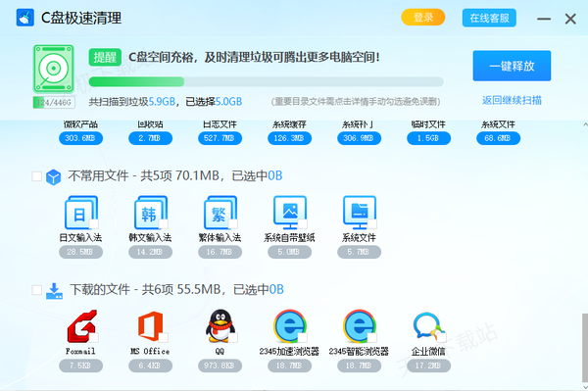The height and width of the screenshot is (391, 588).
Task: Click the 5.0MB pill under 系统自带壁纸
Action: (289, 252)
